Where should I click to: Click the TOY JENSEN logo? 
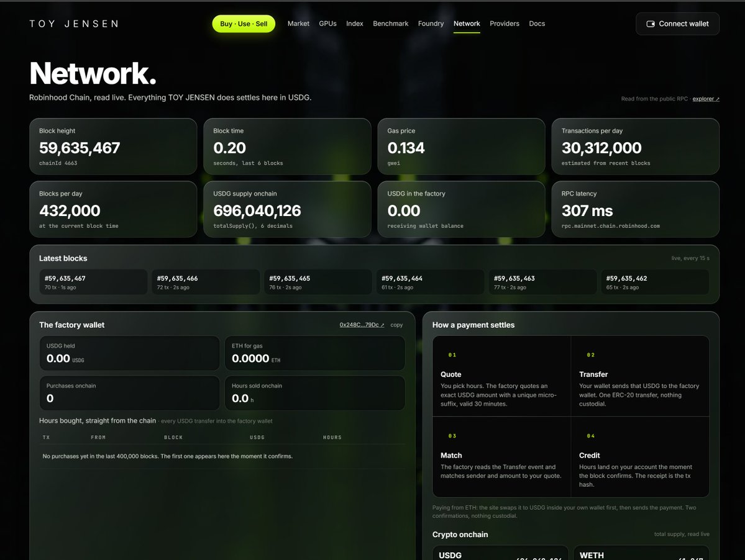point(74,24)
